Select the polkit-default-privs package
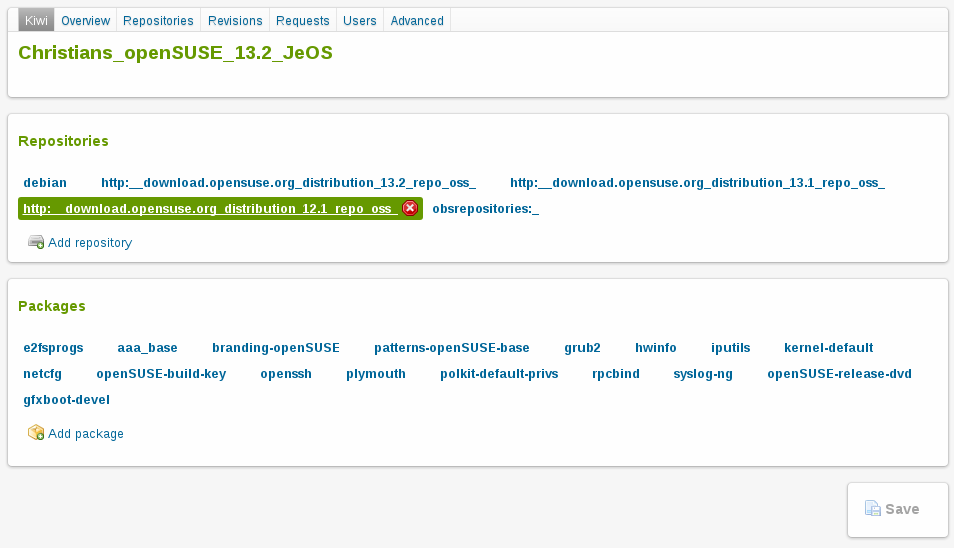 tap(499, 373)
